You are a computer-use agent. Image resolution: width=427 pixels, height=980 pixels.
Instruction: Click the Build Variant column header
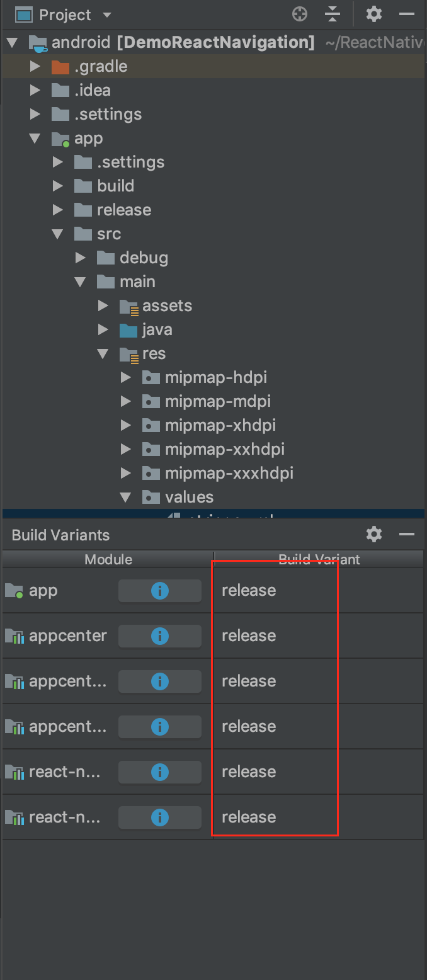pyautogui.click(x=319, y=559)
